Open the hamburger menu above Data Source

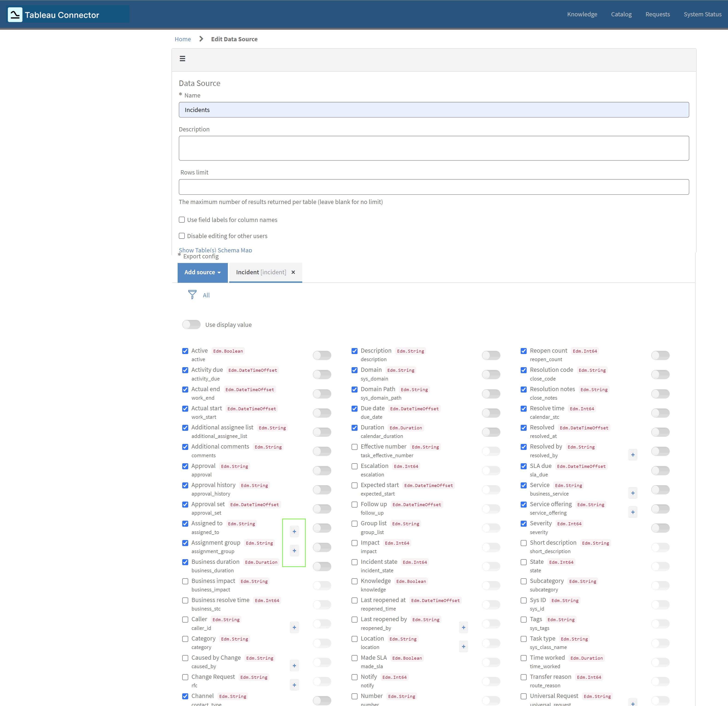click(182, 59)
